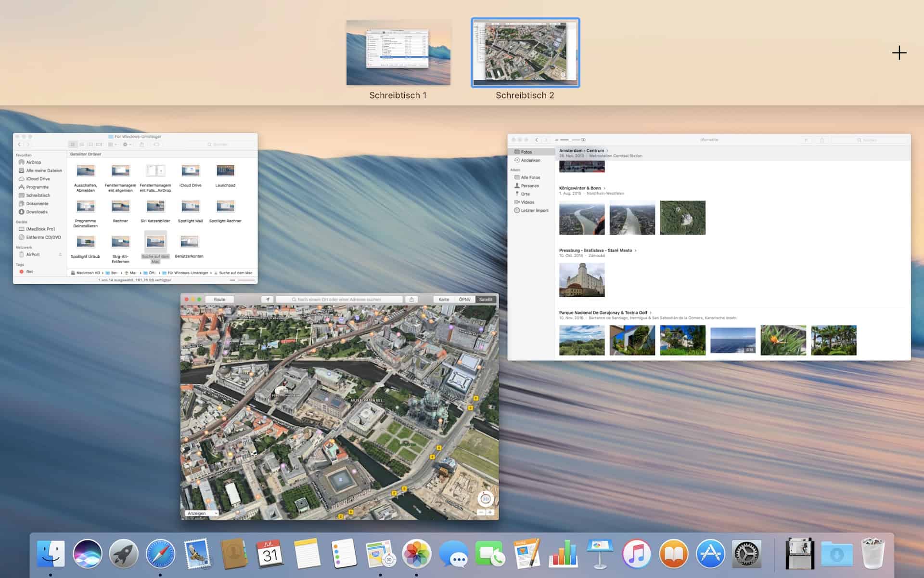The image size is (924, 578).
Task: Eject AirPort in Finder sidebar
Action: pos(60,254)
